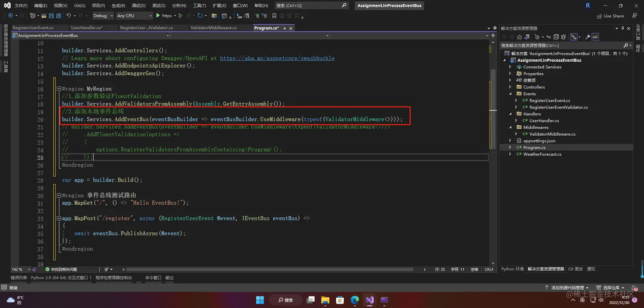Image resolution: width=644 pixels, height=308 pixels.
Task: Open the aka.ms/aspnetcore/swashbuckle link
Action: (277, 58)
